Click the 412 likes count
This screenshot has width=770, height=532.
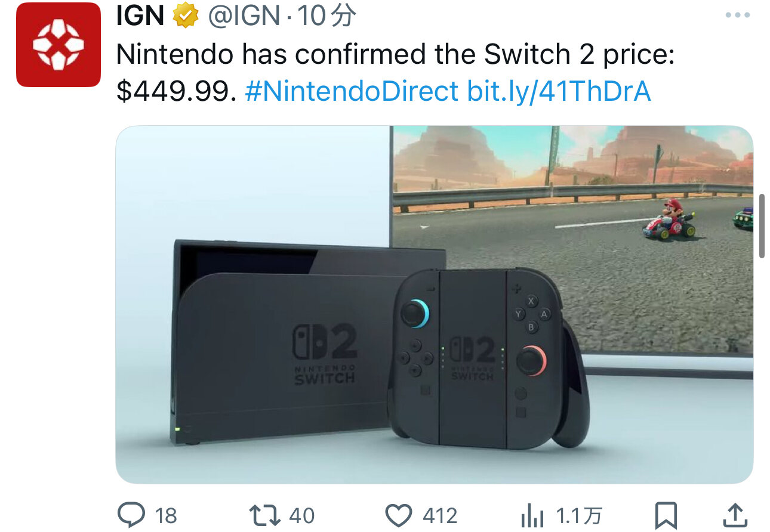440,515
